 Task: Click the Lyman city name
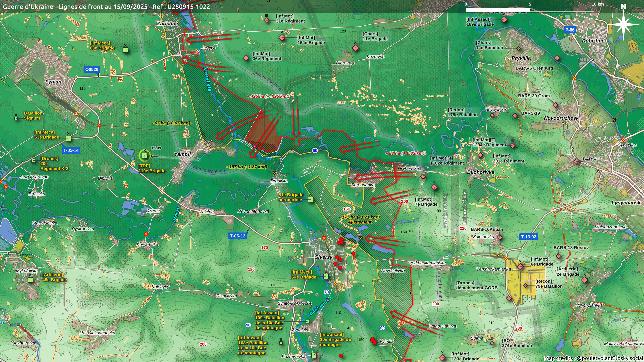(53, 82)
